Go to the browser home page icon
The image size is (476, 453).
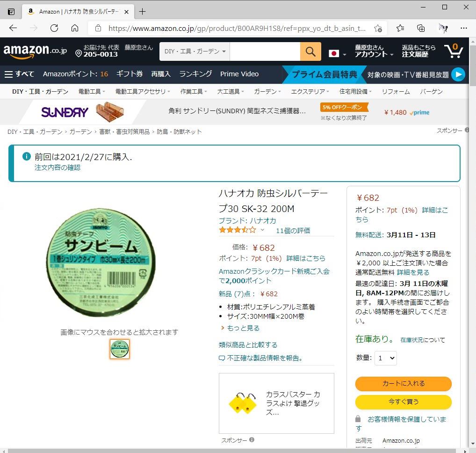pyautogui.click(x=75, y=28)
